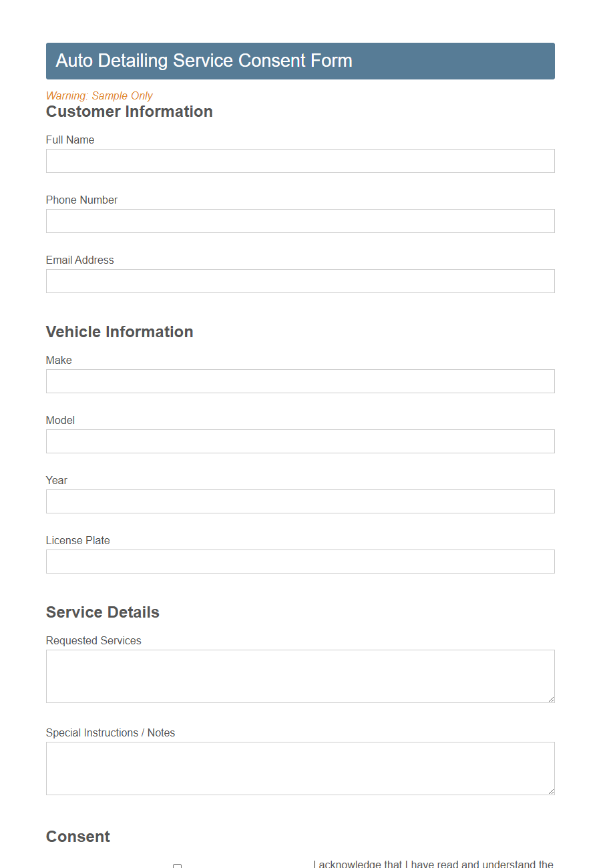Click the Special Instructions / Notes textarea
Viewport: 601px width, 868px height.
pos(300,768)
